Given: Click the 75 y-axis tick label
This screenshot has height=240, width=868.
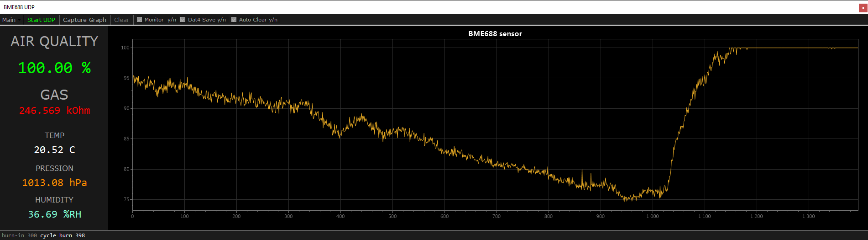Looking at the screenshot, I should pyautogui.click(x=126, y=199).
